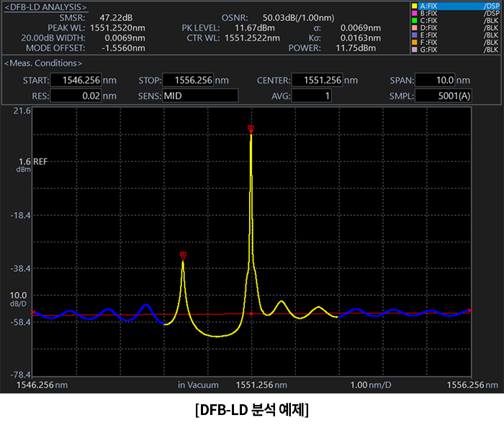Click the -18.4 axis label
The width and height of the screenshot is (504, 428).
pyautogui.click(x=21, y=215)
